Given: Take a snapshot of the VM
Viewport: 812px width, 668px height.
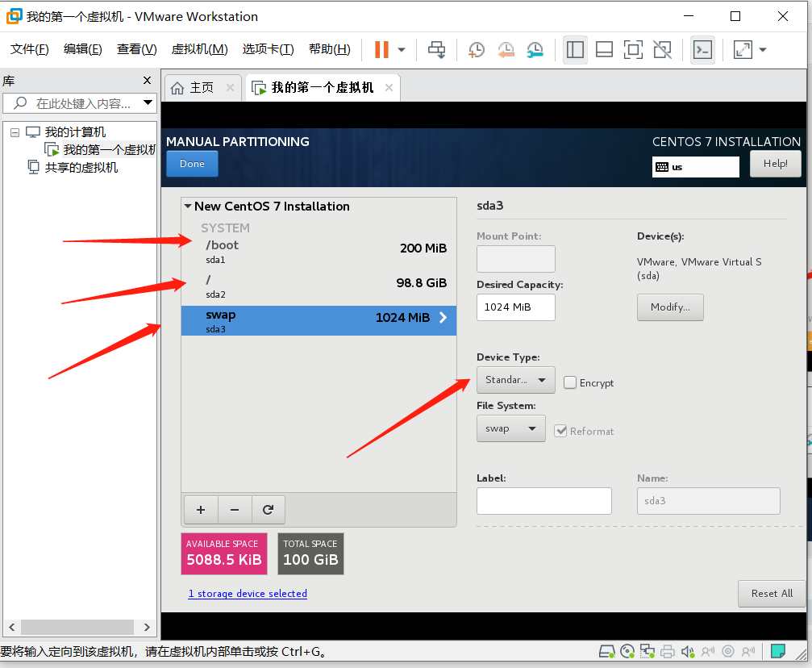Looking at the screenshot, I should [x=476, y=50].
